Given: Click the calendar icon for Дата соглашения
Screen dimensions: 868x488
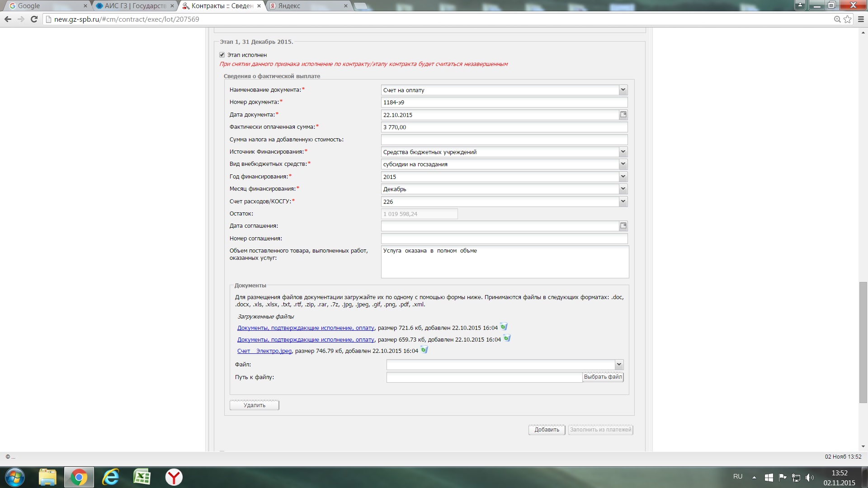Looking at the screenshot, I should click(623, 226).
